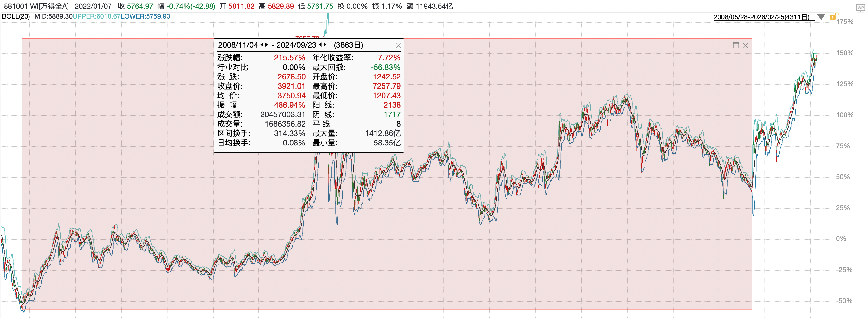868x318 pixels.
Task: Click the 行业对比 row in stats popup
Action: 233,68
